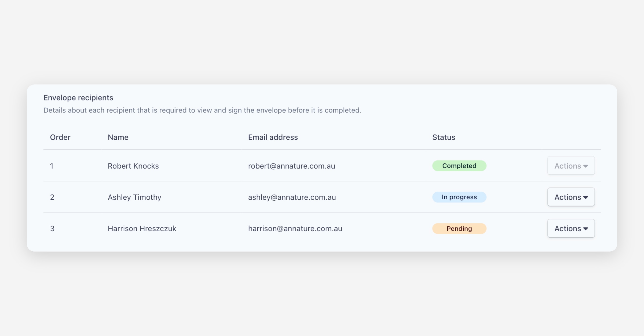Select the Robert Knocks name cell
The height and width of the screenshot is (336, 644).
(133, 166)
